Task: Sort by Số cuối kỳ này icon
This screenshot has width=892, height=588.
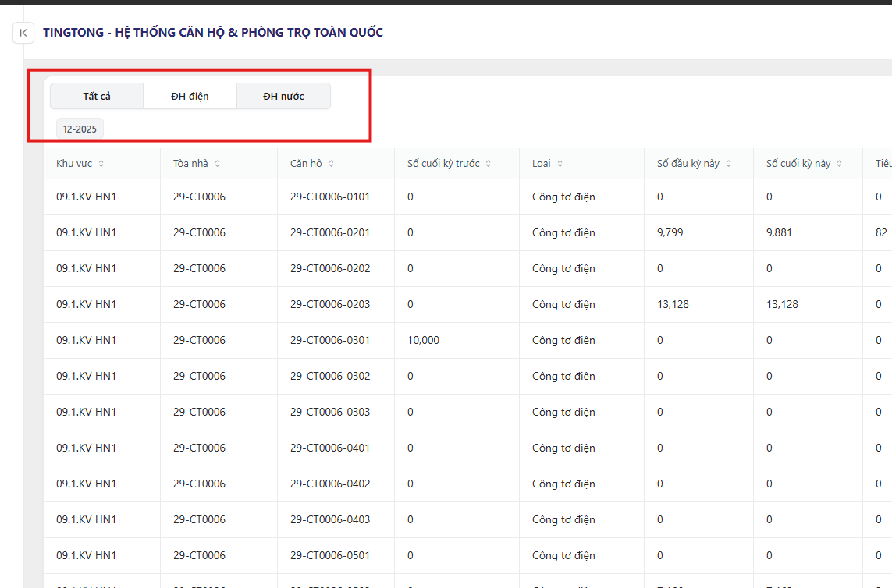Action: 840,164
